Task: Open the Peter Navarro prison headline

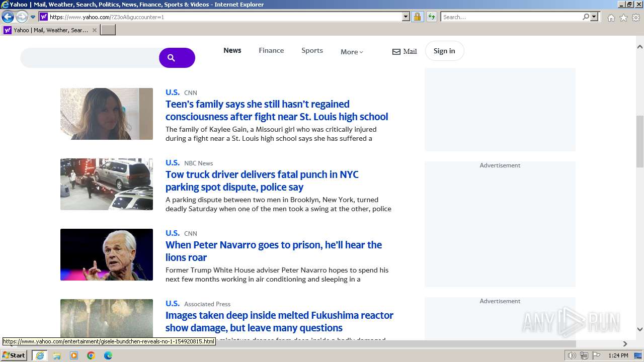Action: (274, 251)
